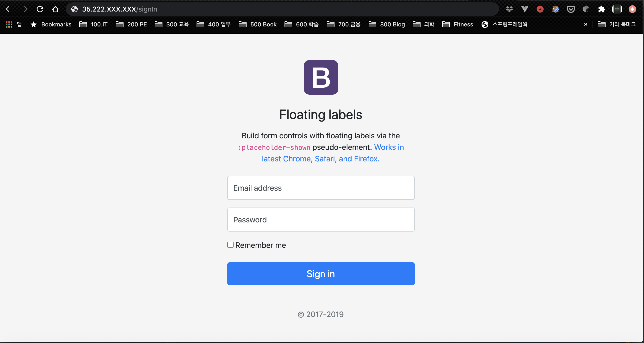View site information globe icon
644x343 pixels.
(74, 9)
